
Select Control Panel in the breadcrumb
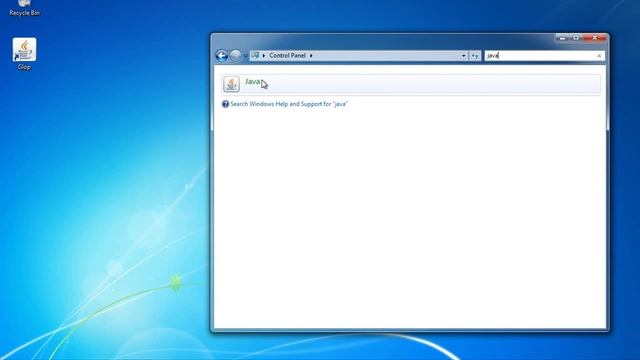click(287, 56)
